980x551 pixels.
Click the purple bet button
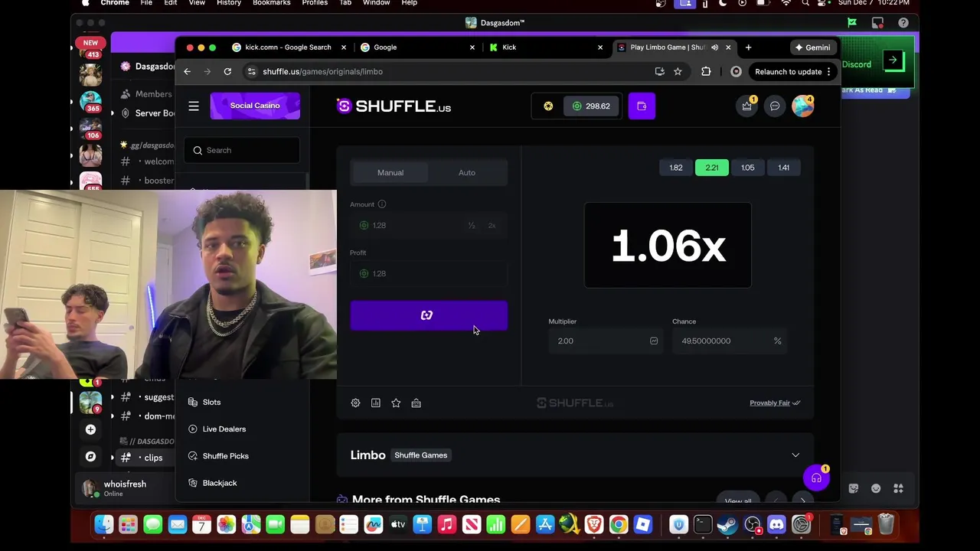429,315
